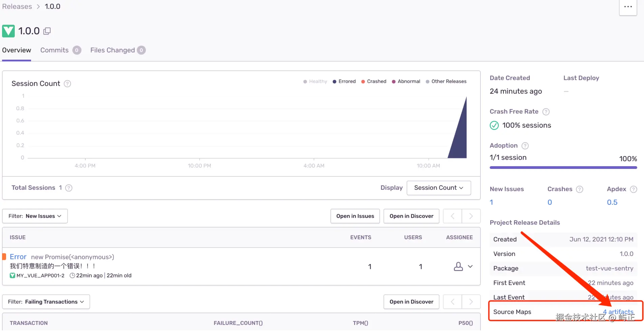Click the ASSIGNEE column header
This screenshot has width=644, height=331.
click(459, 237)
